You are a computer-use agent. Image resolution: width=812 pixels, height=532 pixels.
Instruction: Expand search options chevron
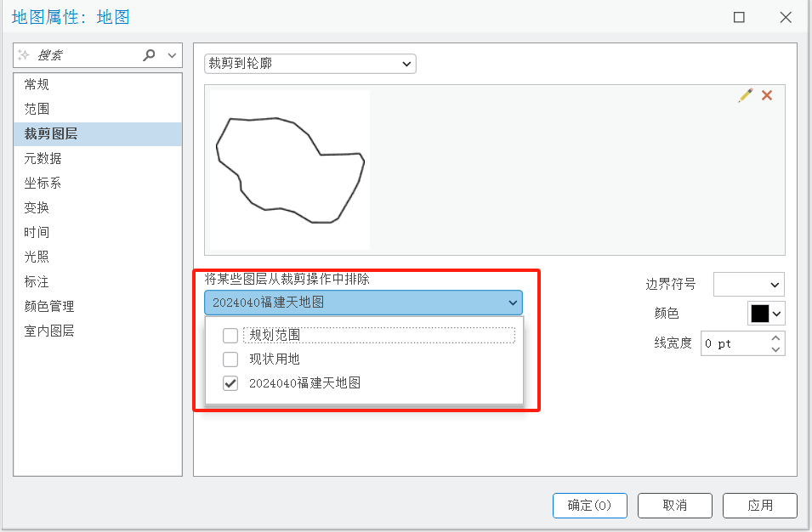coord(172,55)
